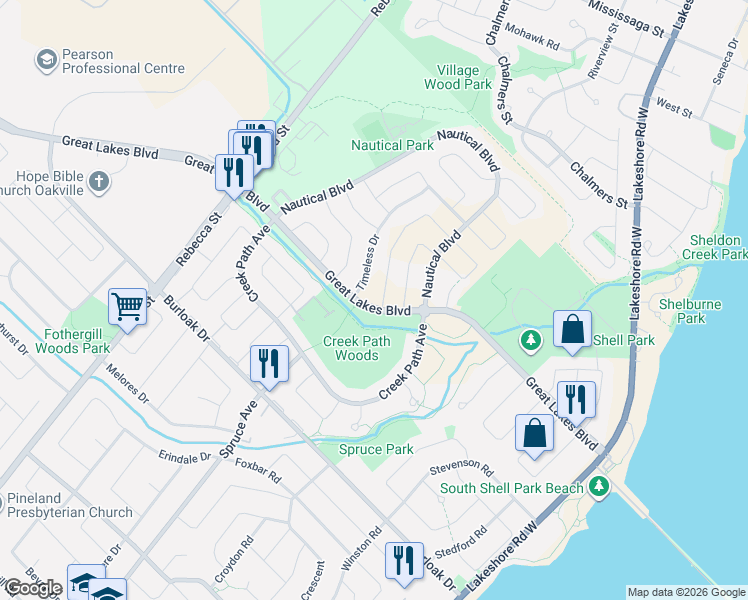Screen dimensions: 748x600
Task: Click the Map data ©2026 Google attribution
Action: (686, 593)
